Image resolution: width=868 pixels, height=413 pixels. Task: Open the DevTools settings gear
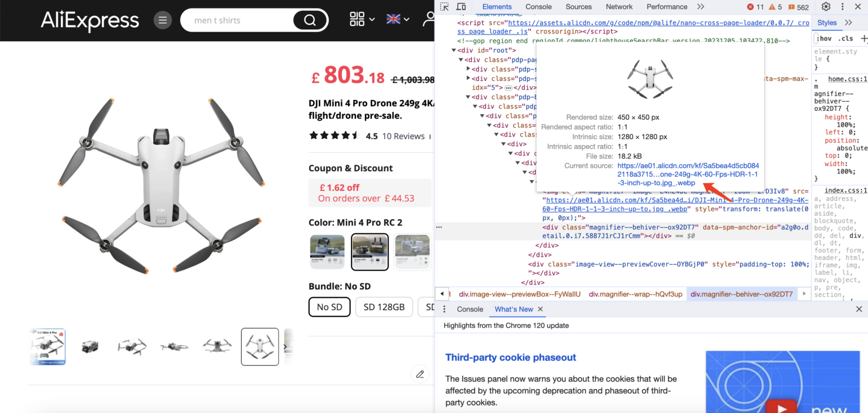[x=826, y=6]
